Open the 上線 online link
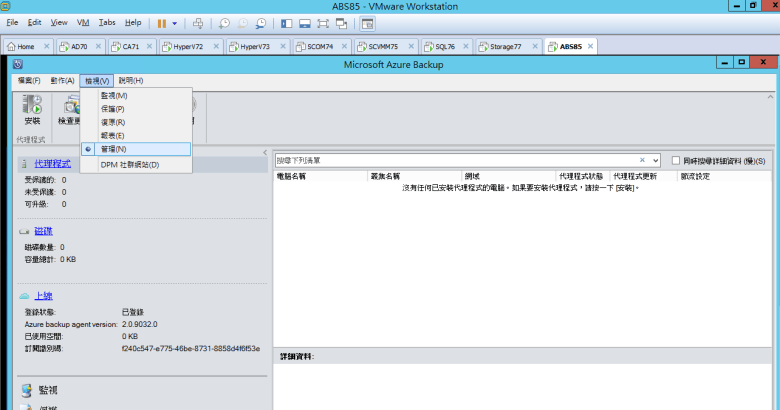Viewport: 780px width, 410px height. click(43, 296)
